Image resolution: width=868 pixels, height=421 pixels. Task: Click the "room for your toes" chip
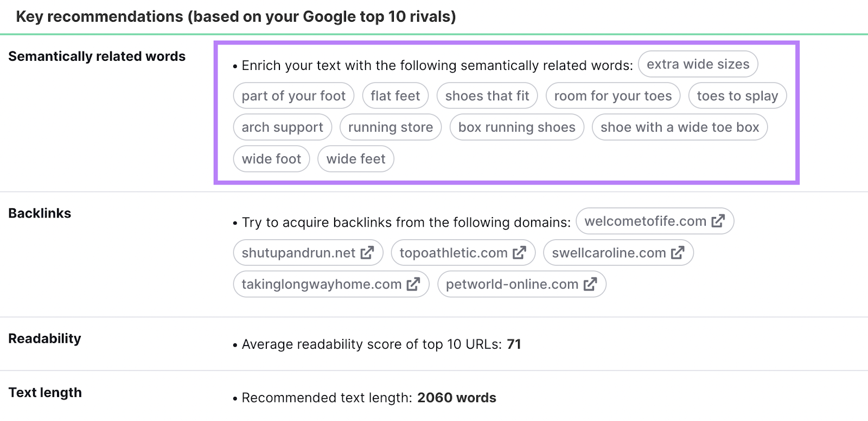coord(613,95)
